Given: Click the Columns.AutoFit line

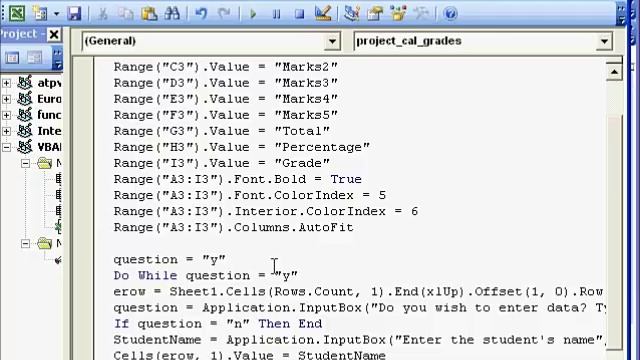Looking at the screenshot, I should pyautogui.click(x=233, y=227).
